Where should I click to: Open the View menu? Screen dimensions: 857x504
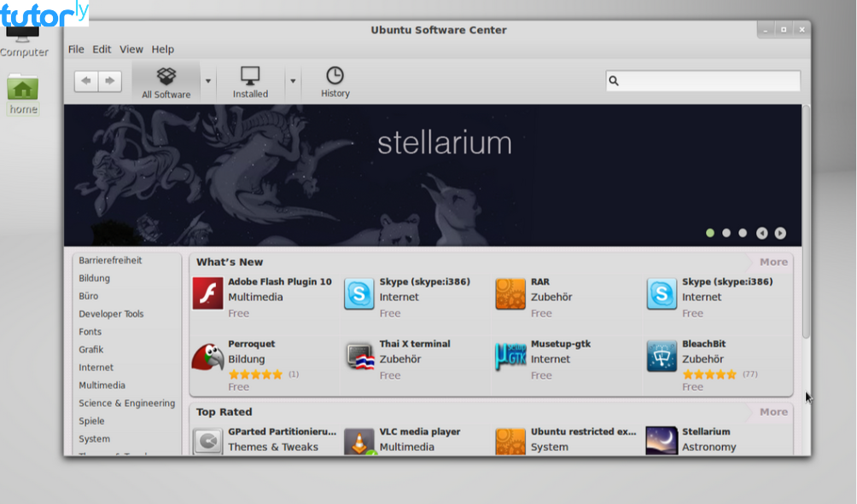131,49
